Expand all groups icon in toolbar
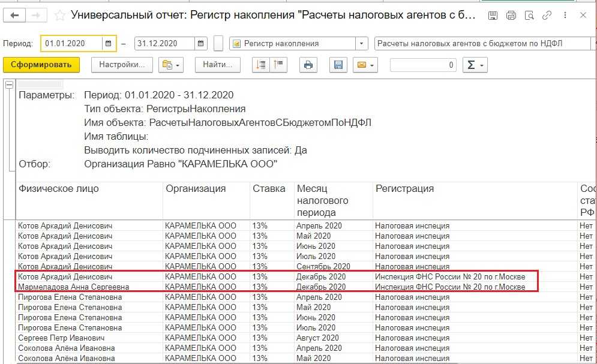Screen dimensions: 597x364 pyautogui.click(x=261, y=65)
